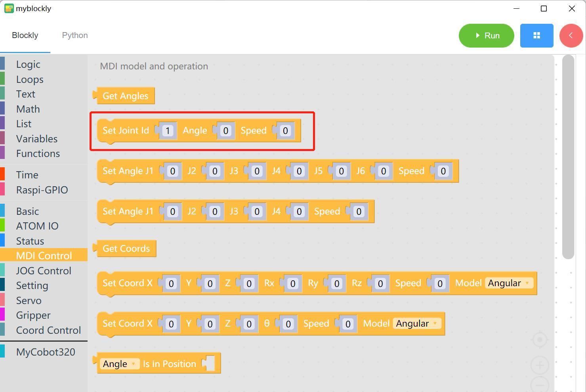Run the program with the green button

point(486,36)
